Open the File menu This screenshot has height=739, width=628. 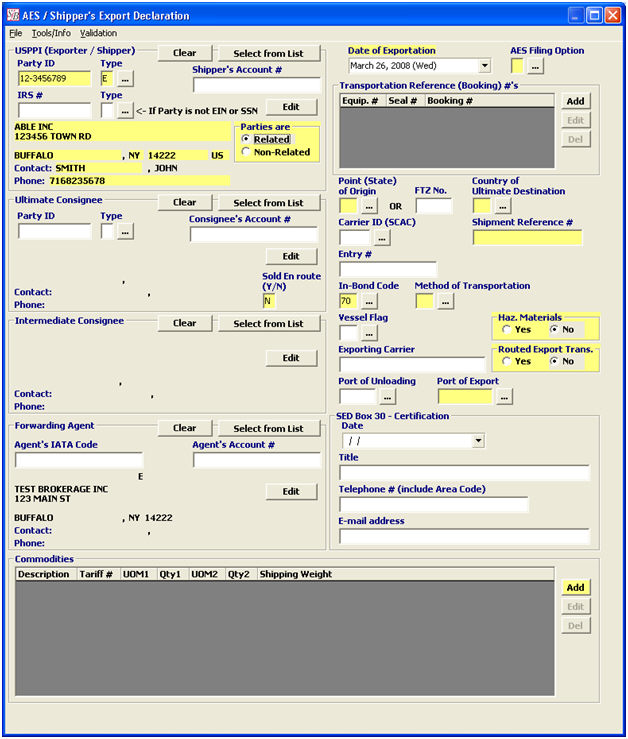click(16, 33)
